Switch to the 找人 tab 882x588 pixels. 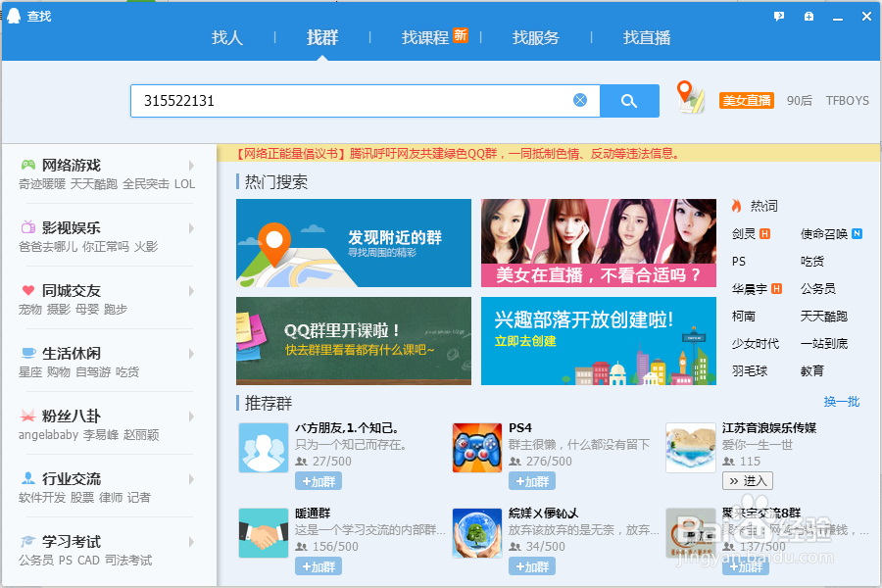pos(227,37)
